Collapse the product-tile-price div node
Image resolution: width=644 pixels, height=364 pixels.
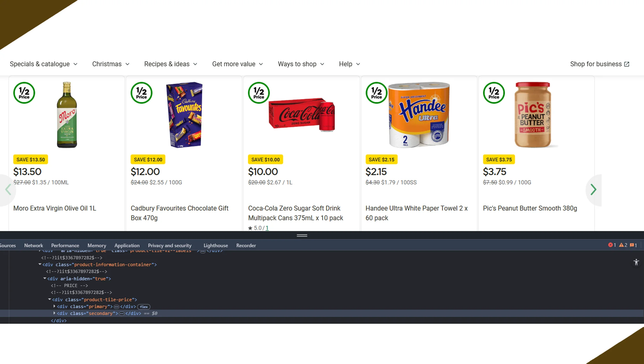tap(50, 299)
